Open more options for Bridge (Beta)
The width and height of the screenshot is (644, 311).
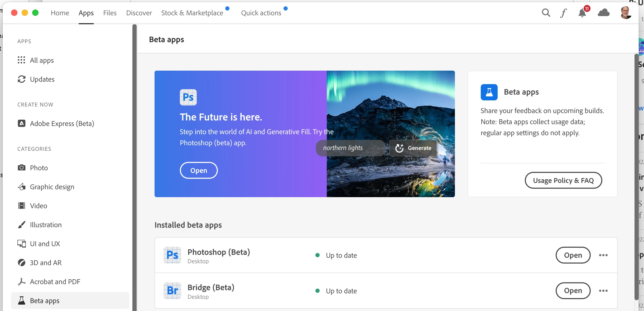click(603, 291)
